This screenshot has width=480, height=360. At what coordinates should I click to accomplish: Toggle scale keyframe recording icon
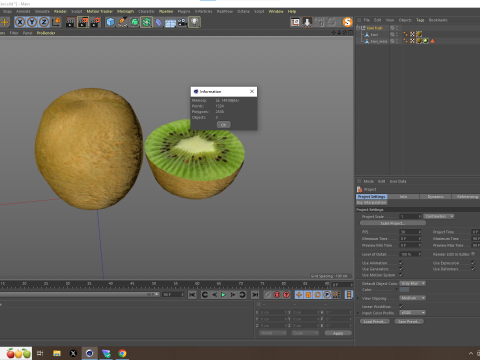308,295
